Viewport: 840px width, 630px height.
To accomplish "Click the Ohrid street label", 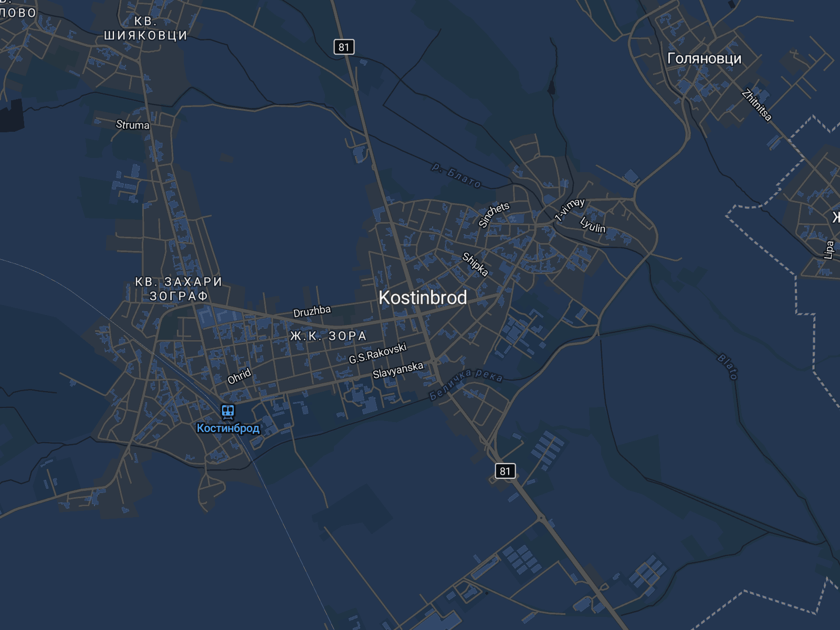I will tap(239, 377).
